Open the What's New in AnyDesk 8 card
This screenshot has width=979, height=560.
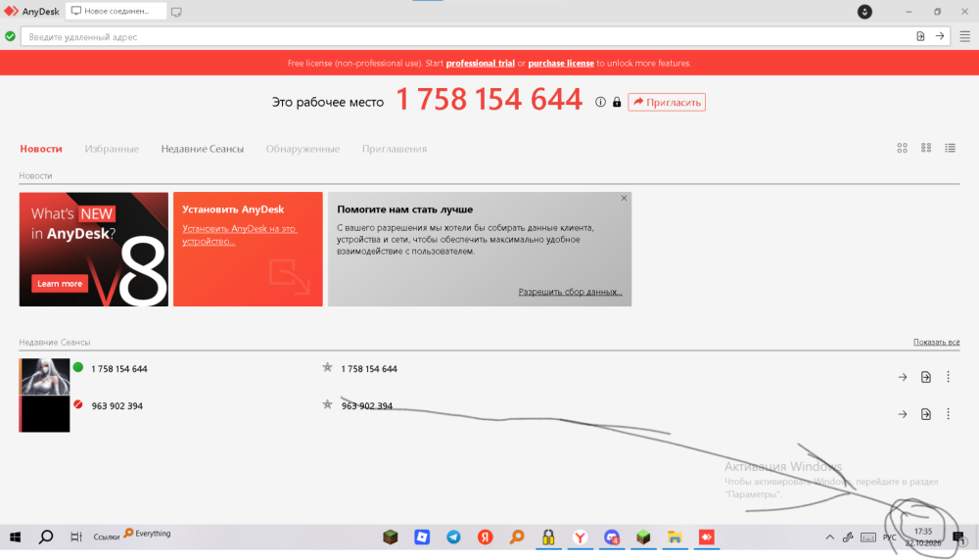[x=94, y=249]
